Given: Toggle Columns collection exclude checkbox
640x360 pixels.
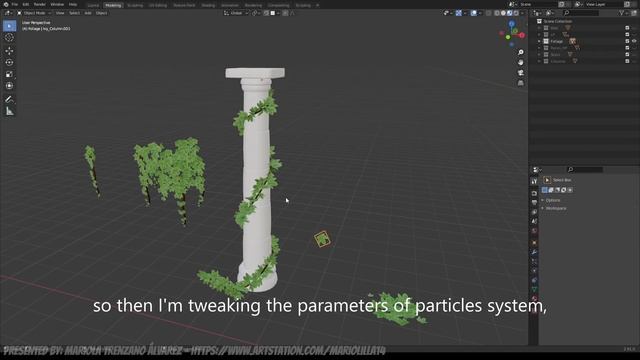Looking at the screenshot, I should point(627,61).
